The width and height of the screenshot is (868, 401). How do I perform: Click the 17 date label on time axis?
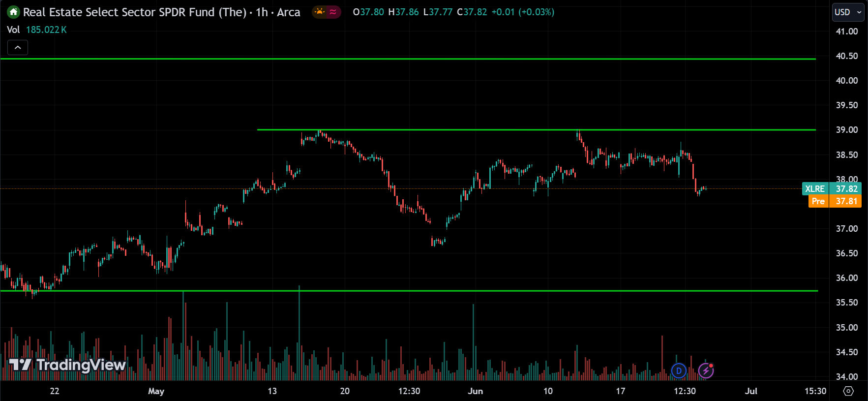621,391
